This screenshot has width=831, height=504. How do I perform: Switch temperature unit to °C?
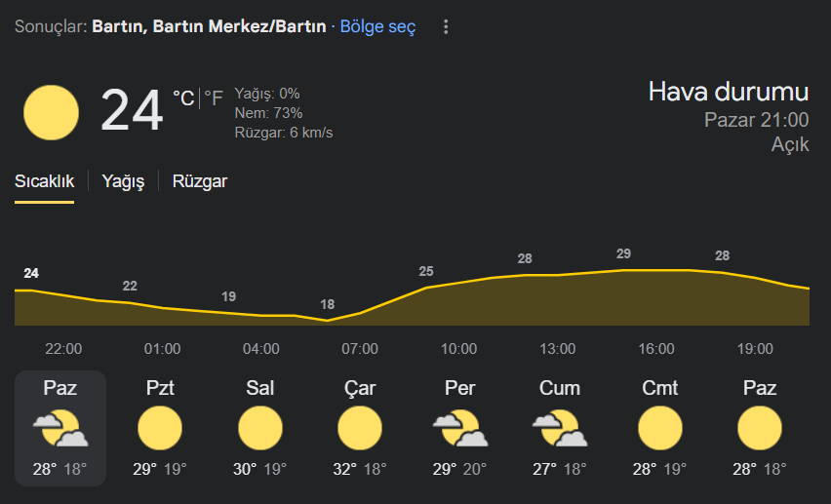184,98
